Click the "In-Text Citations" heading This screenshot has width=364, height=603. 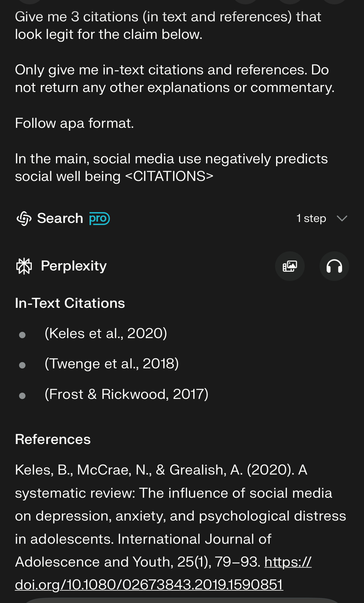coord(70,303)
